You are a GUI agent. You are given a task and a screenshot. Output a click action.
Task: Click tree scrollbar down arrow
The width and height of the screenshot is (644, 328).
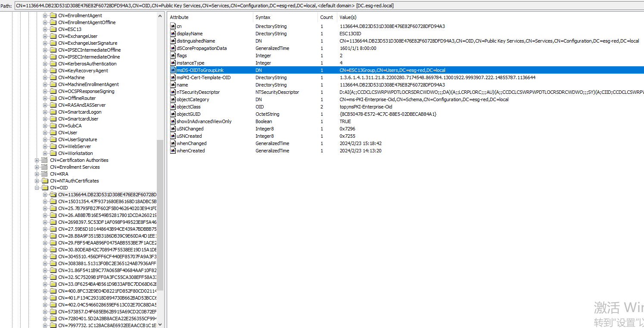tap(160, 325)
